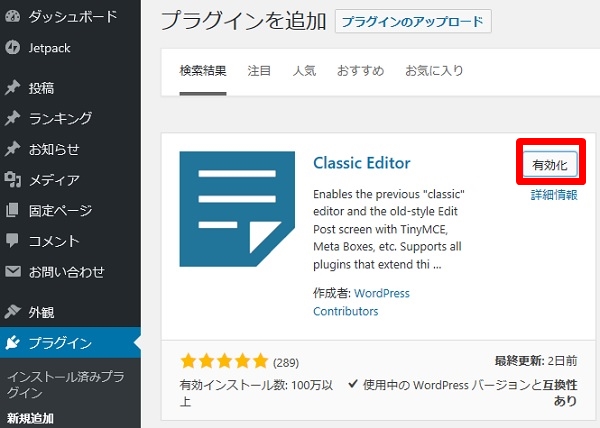
Task: Select プラグイン in the sidebar
Action: 70,343
